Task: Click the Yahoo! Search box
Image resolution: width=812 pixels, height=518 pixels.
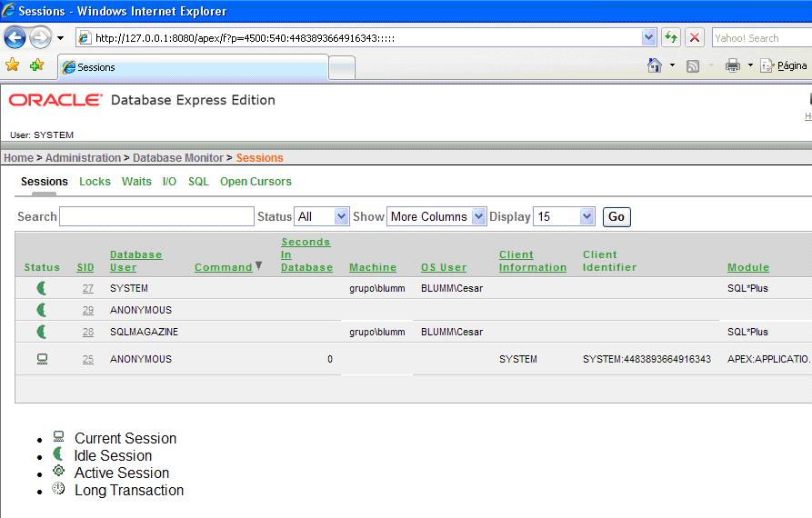Action: pyautogui.click(x=761, y=38)
